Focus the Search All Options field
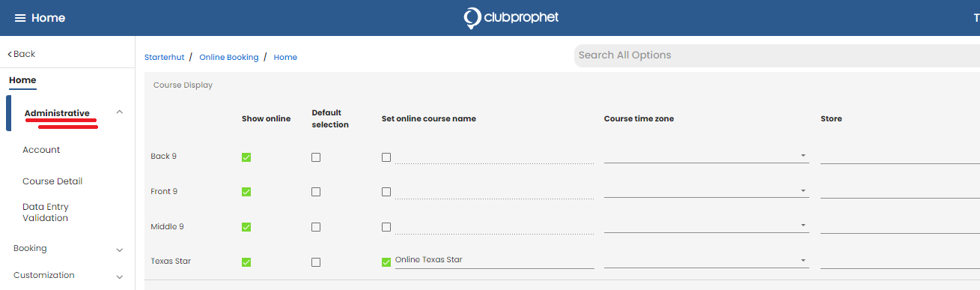The width and height of the screenshot is (980, 290). pyautogui.click(x=776, y=55)
